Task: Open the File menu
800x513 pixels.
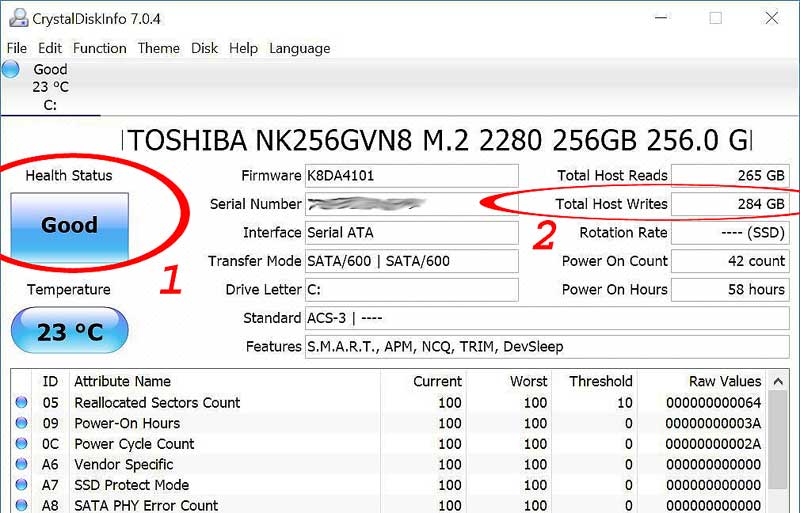Action: click(x=17, y=48)
